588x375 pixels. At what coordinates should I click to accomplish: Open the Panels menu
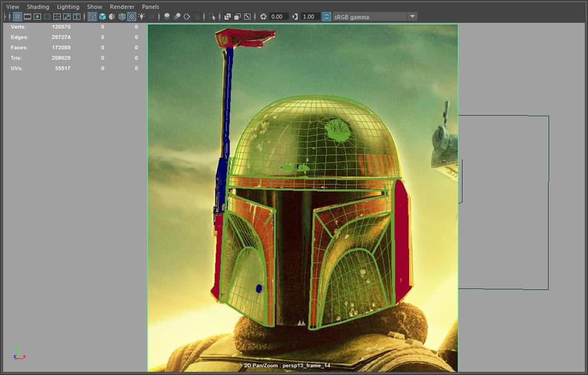coord(150,7)
